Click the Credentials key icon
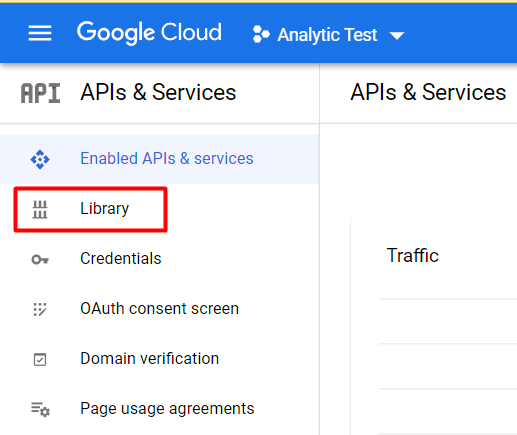This screenshot has height=435, width=517. pyautogui.click(x=40, y=259)
